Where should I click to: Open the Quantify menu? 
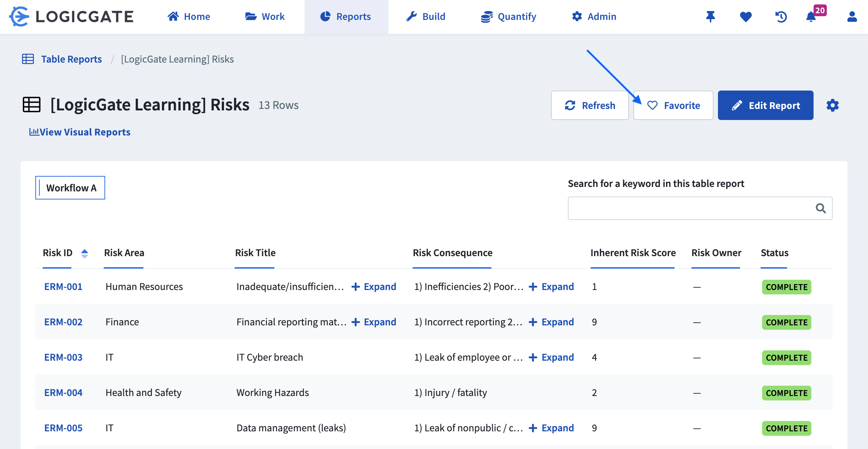(509, 17)
